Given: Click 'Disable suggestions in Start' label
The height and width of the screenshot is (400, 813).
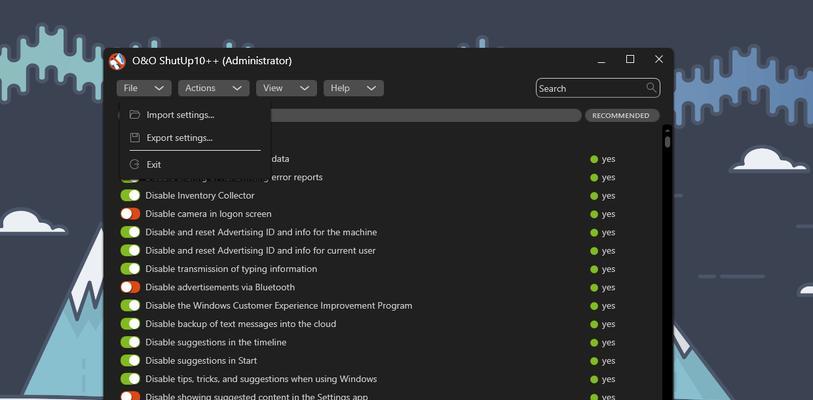Looking at the screenshot, I should pos(201,361).
